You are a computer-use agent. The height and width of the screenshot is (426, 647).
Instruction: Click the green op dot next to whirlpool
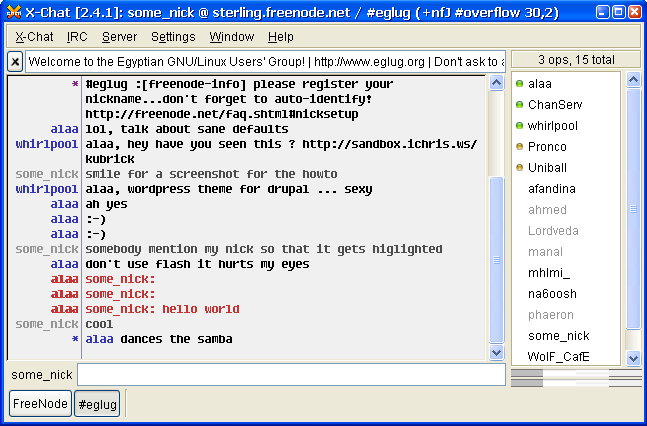pos(519,126)
